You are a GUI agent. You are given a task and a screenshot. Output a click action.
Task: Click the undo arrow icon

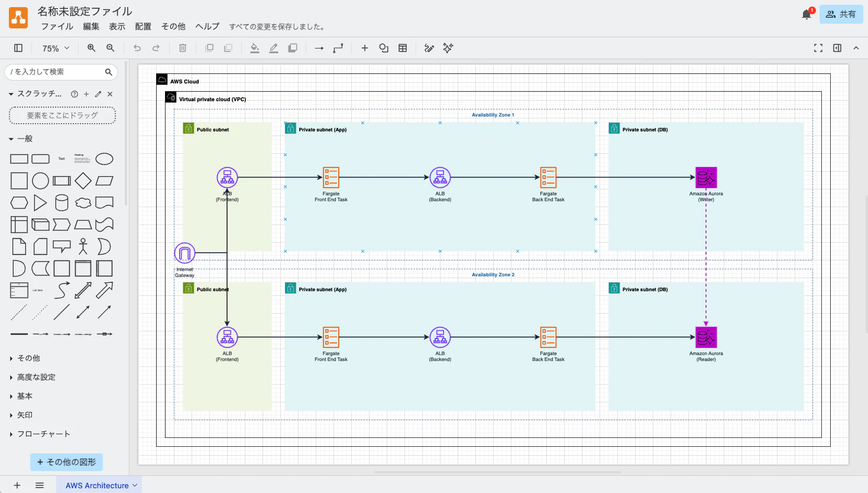[137, 48]
